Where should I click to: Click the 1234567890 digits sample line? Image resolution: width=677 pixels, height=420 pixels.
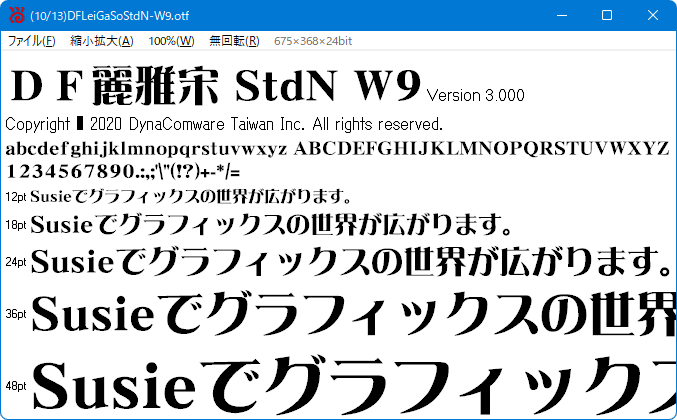(x=123, y=171)
